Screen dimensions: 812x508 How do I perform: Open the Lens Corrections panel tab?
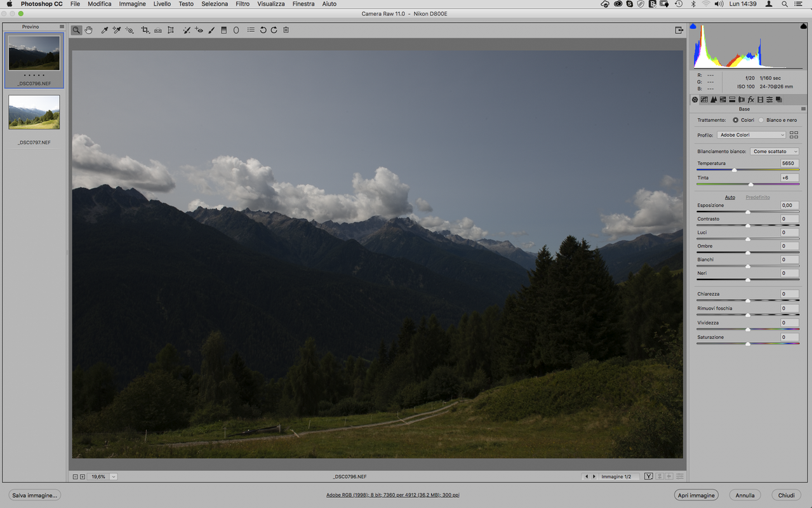[x=742, y=100]
